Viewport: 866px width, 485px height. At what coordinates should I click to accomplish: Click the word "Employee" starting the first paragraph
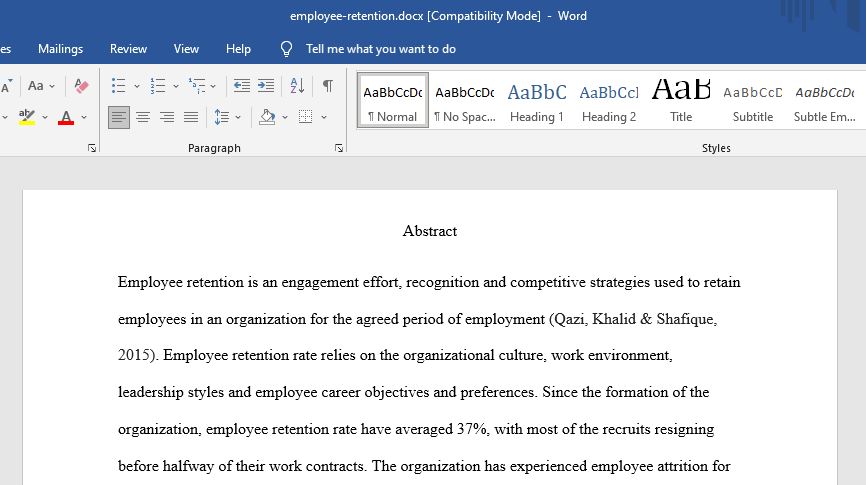coord(150,282)
